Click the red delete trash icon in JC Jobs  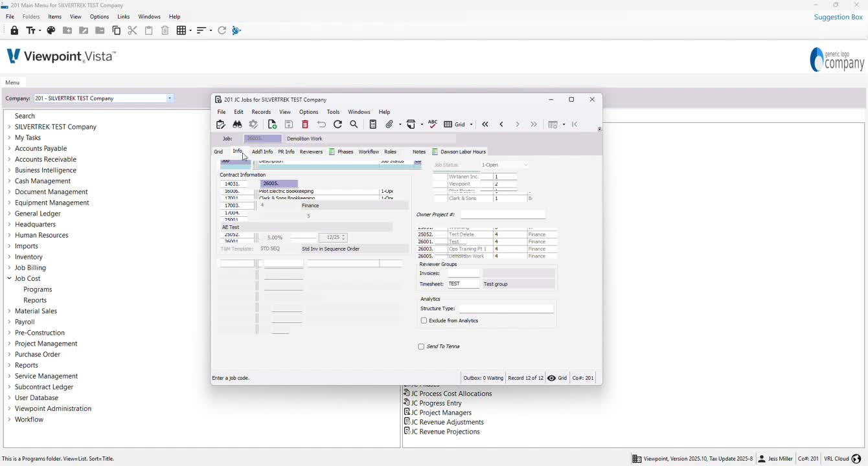(305, 124)
